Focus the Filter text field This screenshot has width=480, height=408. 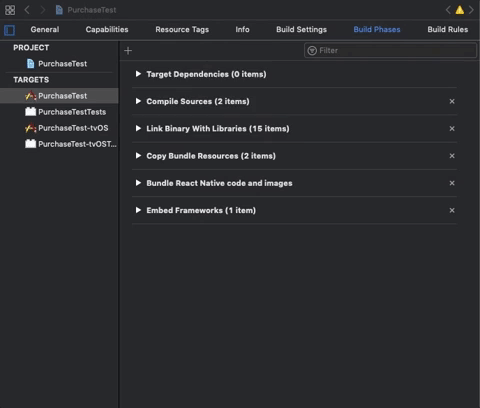[x=390, y=51]
